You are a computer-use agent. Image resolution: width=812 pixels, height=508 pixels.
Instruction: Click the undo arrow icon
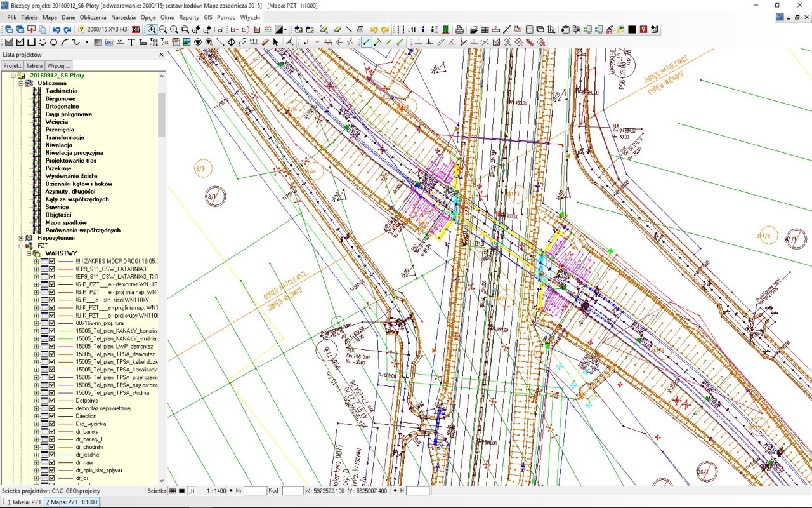[56, 29]
